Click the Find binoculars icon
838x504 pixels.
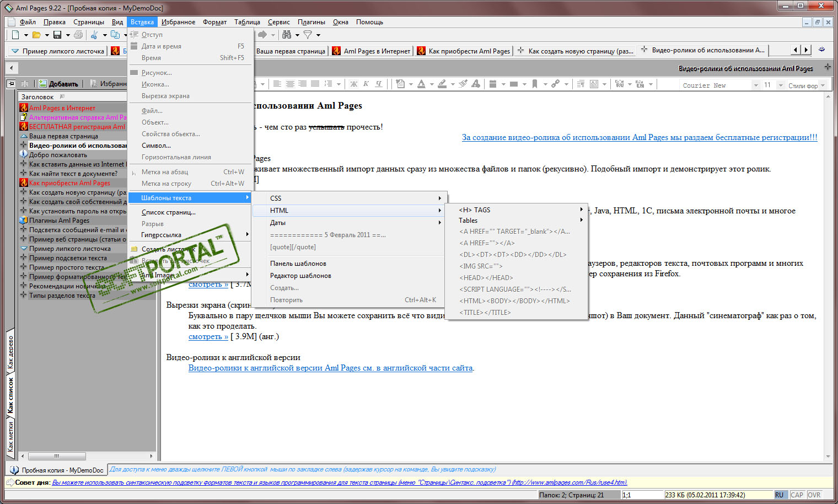pyautogui.click(x=287, y=35)
